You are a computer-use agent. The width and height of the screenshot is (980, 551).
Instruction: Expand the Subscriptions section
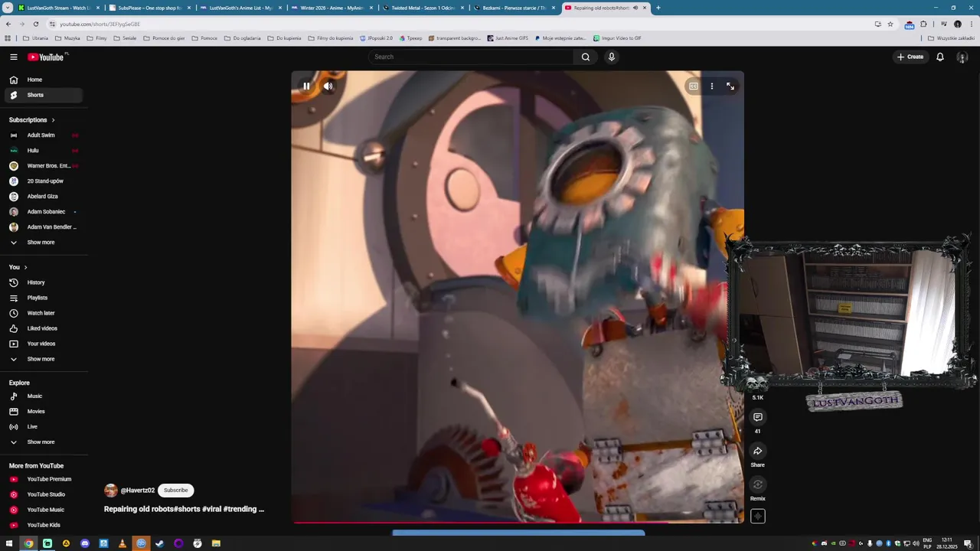[x=32, y=120]
